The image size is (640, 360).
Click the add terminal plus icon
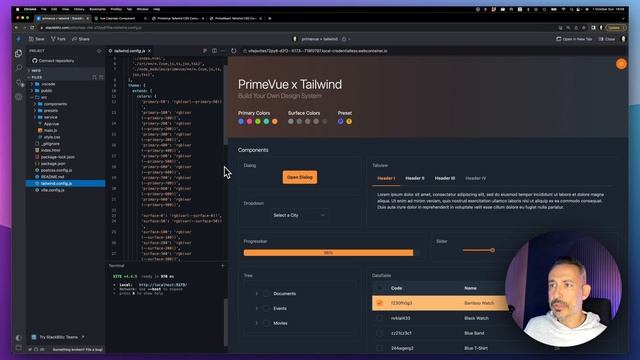pos(222,266)
